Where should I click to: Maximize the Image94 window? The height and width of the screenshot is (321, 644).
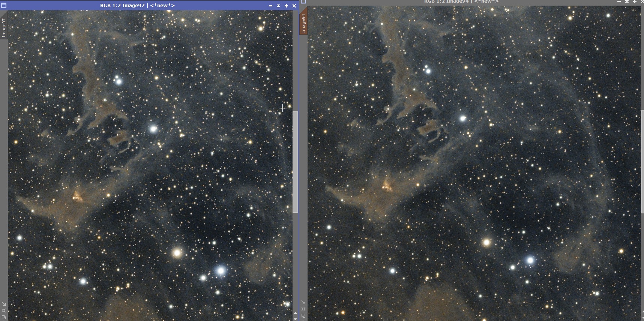pos(635,1)
